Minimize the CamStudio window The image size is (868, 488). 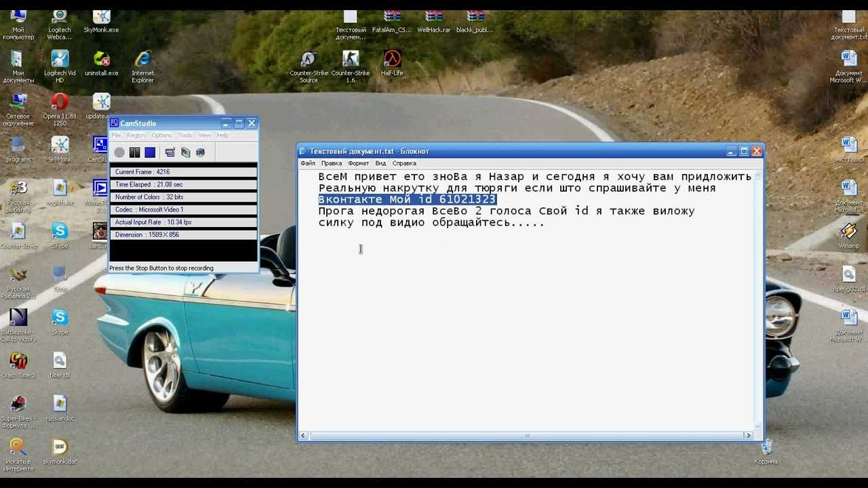pos(226,123)
